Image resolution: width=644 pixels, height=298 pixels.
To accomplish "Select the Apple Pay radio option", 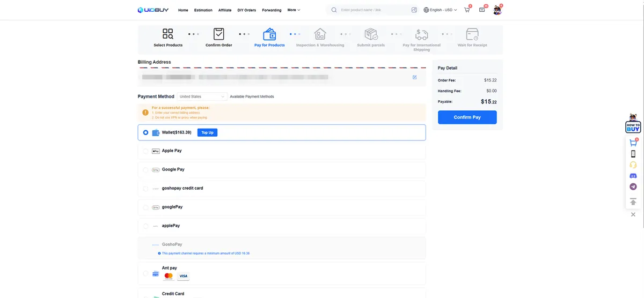I will click(x=145, y=151).
